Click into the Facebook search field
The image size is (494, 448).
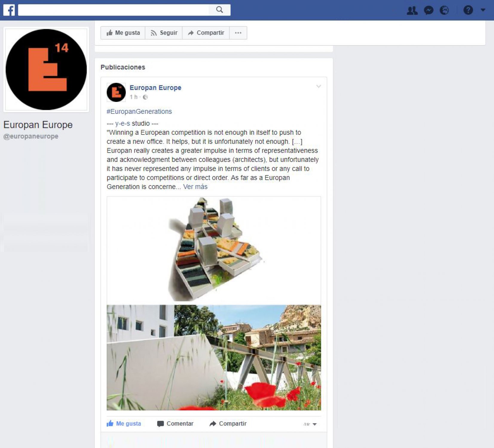click(x=114, y=10)
